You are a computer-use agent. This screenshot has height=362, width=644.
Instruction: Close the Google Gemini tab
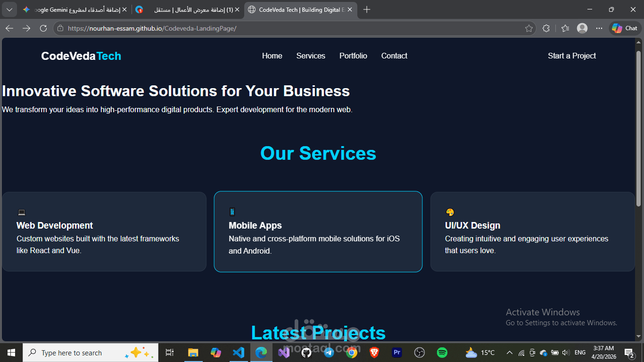coord(124,9)
